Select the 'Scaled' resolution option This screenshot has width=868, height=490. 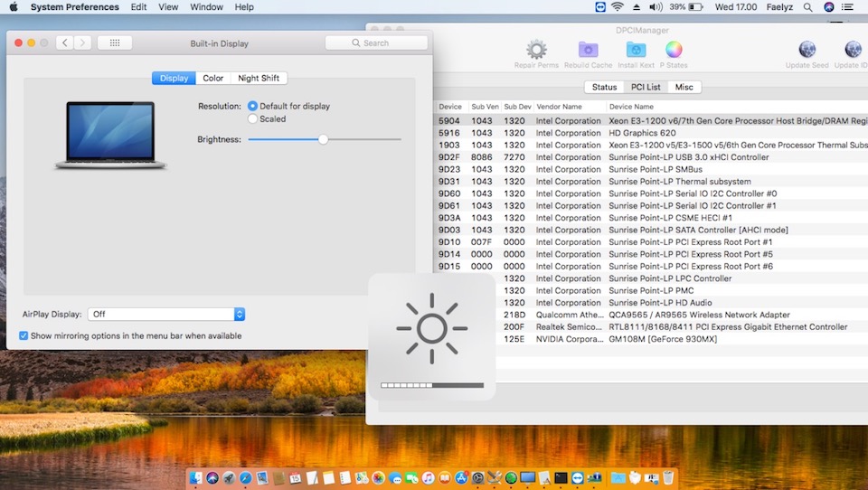point(253,118)
